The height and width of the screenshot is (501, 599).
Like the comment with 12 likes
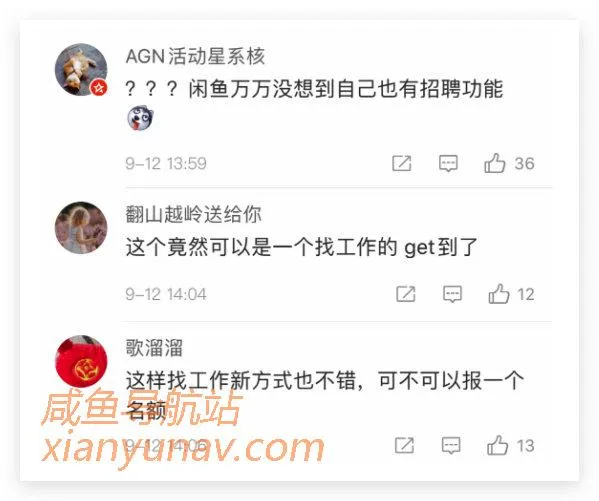point(499,294)
